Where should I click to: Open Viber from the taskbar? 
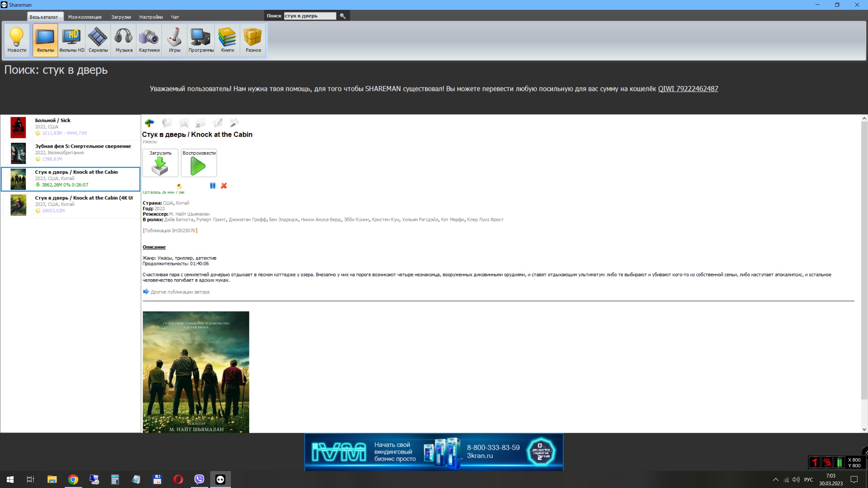click(x=199, y=480)
